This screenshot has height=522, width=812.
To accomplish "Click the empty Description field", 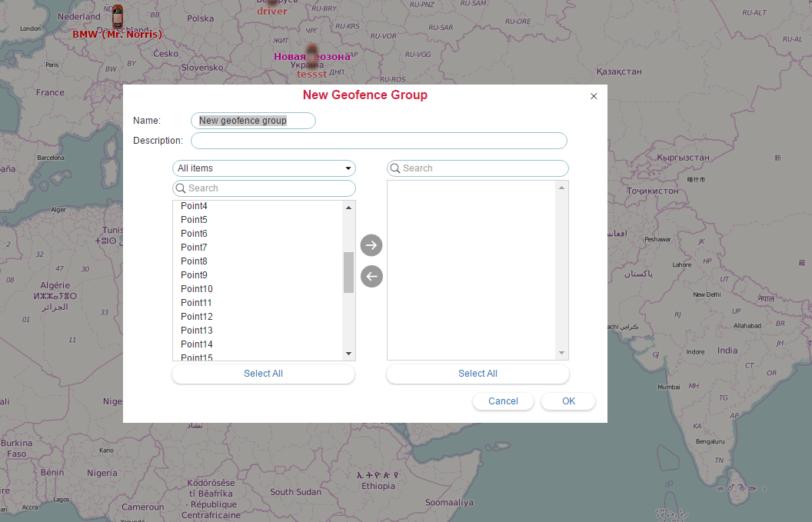I will point(378,140).
